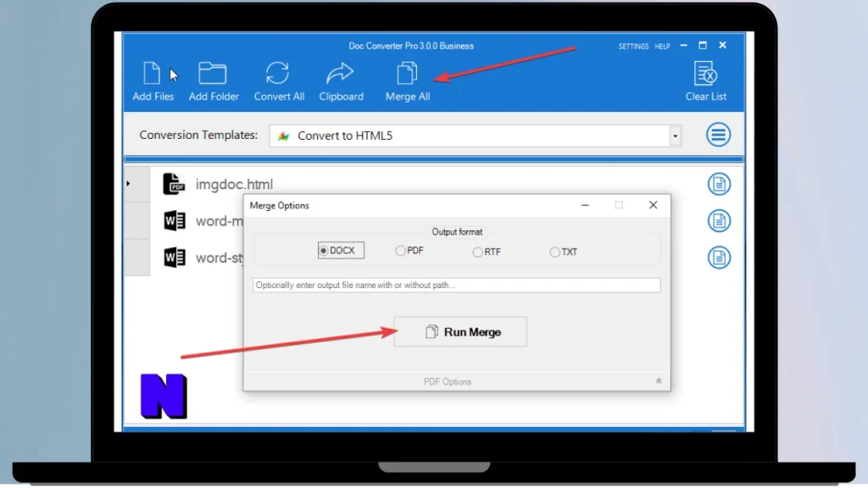
Task: Select the Word icon of word-m file
Action: (175, 221)
